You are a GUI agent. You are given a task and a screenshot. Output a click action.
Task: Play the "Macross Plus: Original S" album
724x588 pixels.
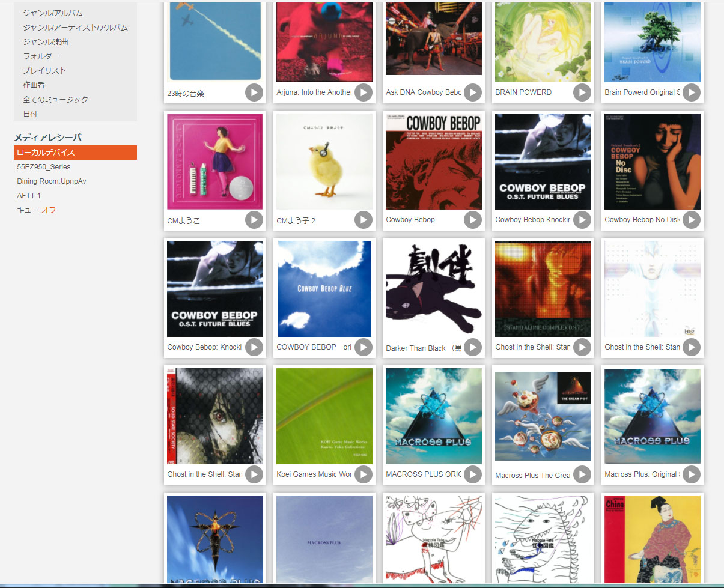692,474
